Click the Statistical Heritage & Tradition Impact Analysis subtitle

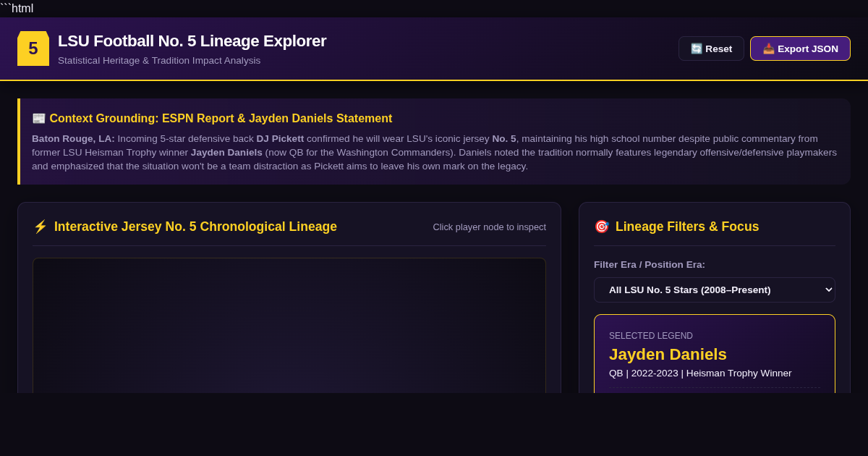click(x=159, y=60)
